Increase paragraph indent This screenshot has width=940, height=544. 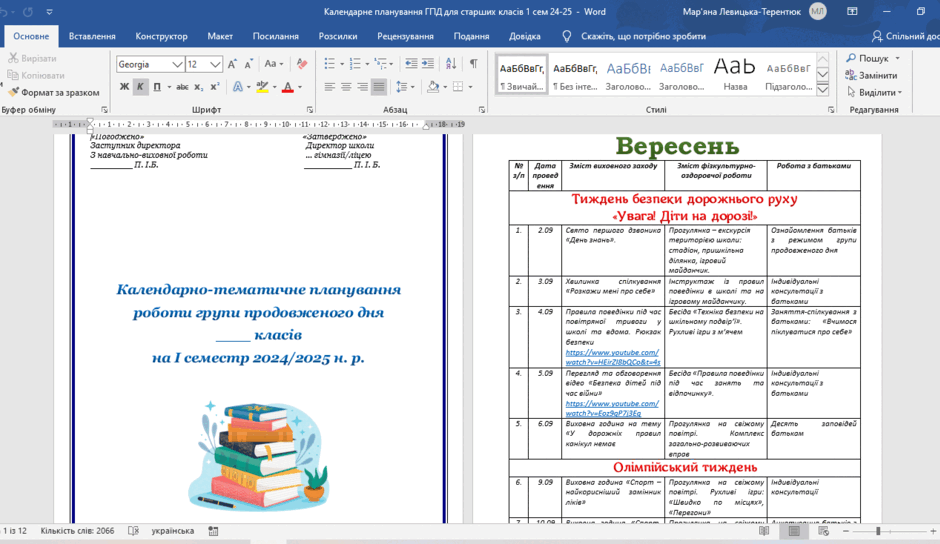427,64
